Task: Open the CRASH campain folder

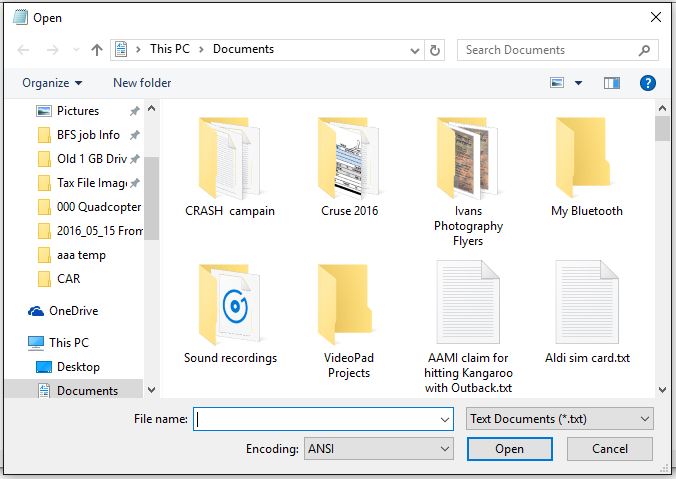Action: point(230,166)
